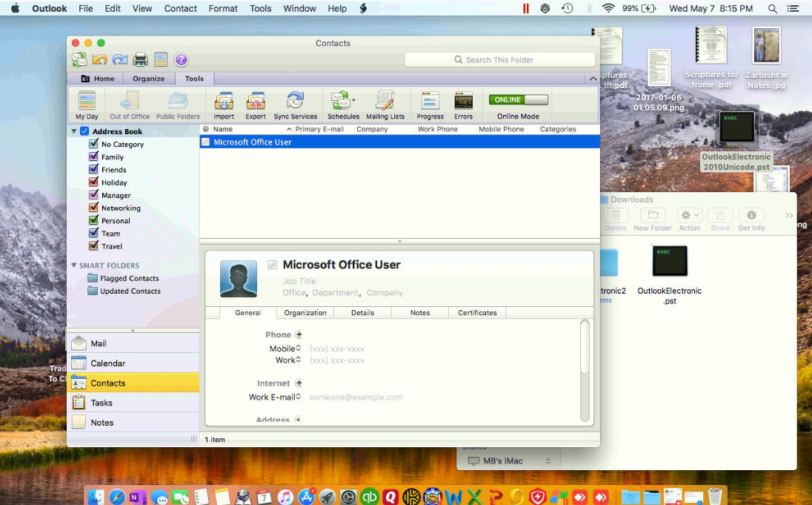Uncheck the Address Book checkbox
This screenshot has height=505, width=812.
coord(84,131)
